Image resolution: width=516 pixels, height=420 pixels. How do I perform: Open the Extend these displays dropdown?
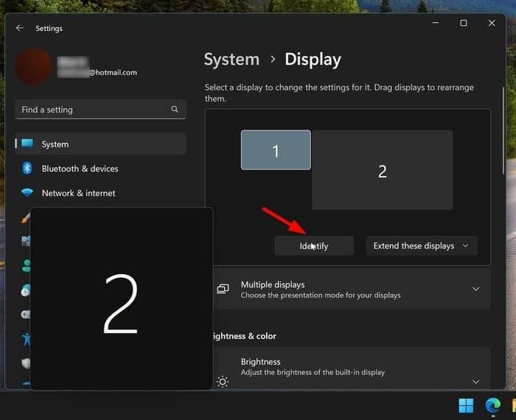tap(422, 245)
